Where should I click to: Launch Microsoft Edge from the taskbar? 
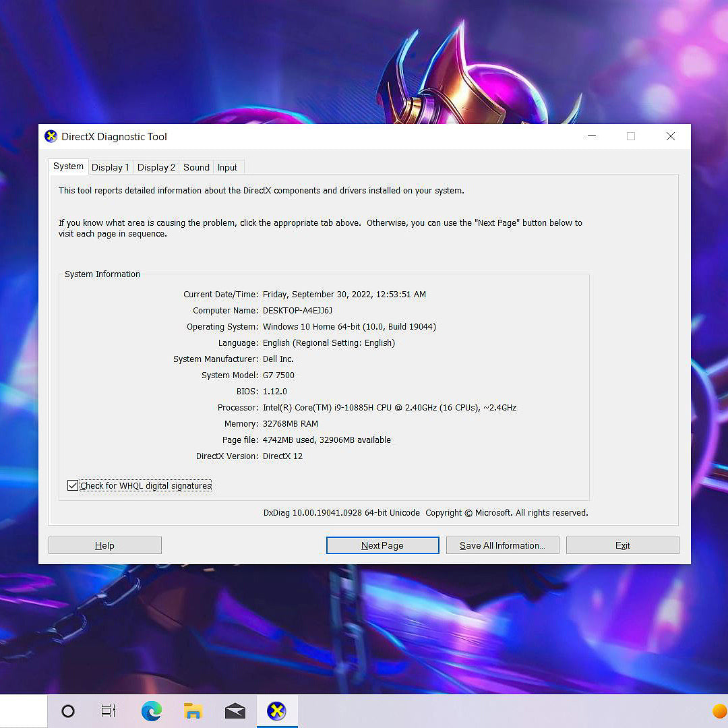click(151, 711)
